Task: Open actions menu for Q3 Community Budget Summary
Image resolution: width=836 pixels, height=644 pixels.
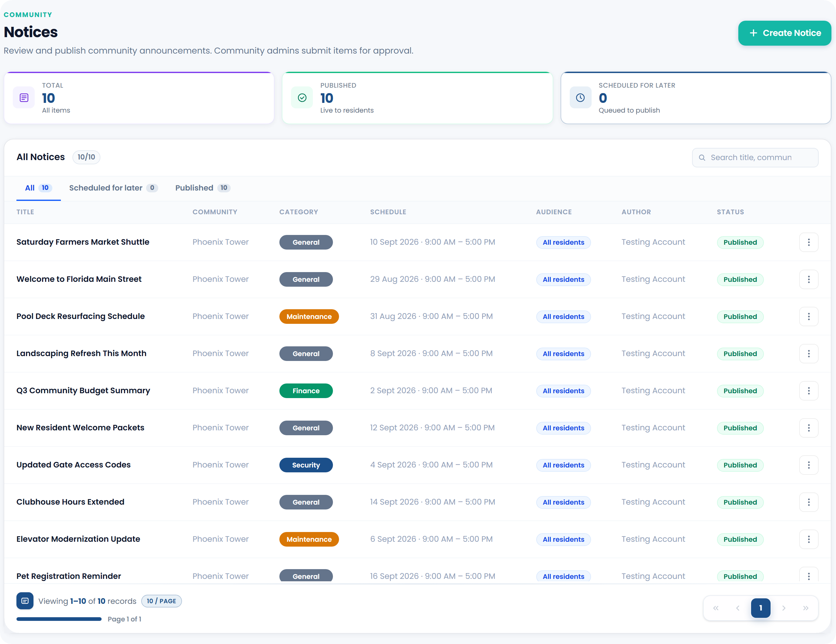Action: [x=808, y=391]
